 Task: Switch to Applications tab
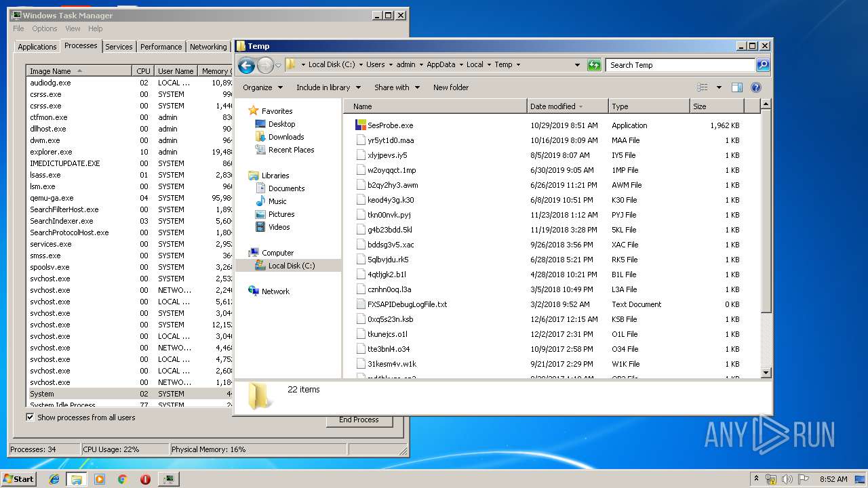tap(37, 47)
